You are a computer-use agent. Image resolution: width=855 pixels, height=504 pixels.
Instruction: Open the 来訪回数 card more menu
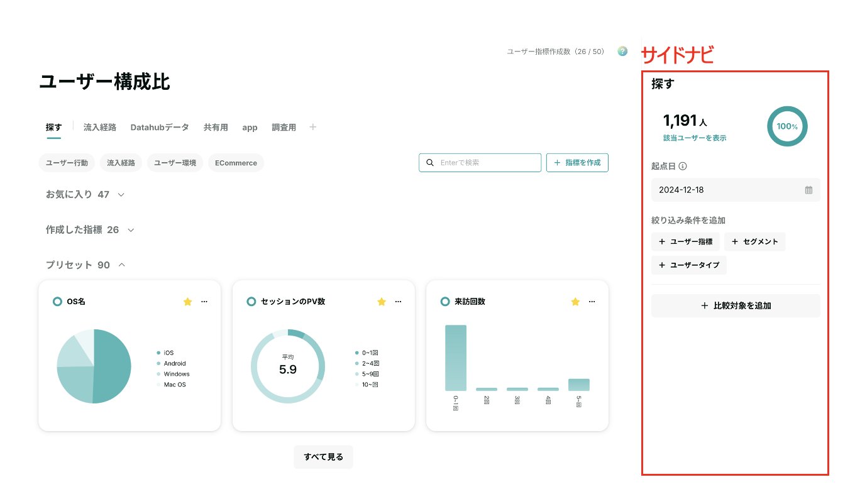[592, 302]
